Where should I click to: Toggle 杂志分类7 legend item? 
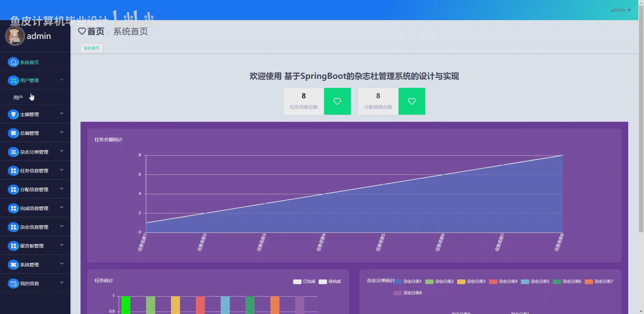[599, 281]
